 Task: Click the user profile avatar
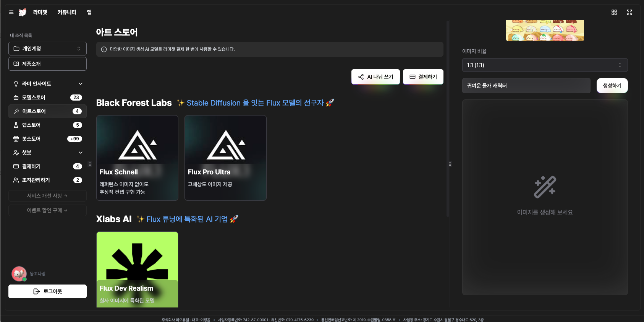point(19,274)
